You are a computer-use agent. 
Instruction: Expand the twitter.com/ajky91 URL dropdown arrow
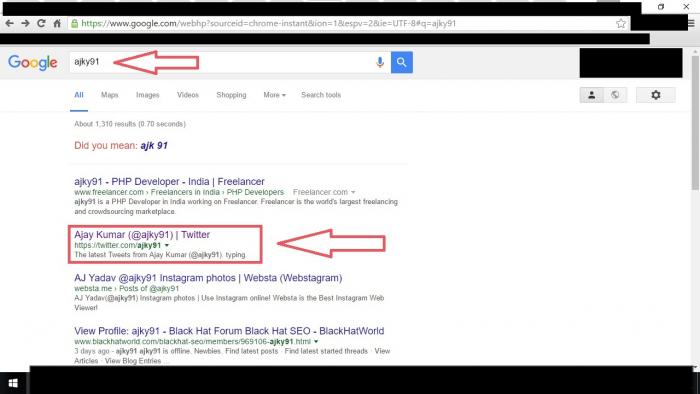point(167,245)
